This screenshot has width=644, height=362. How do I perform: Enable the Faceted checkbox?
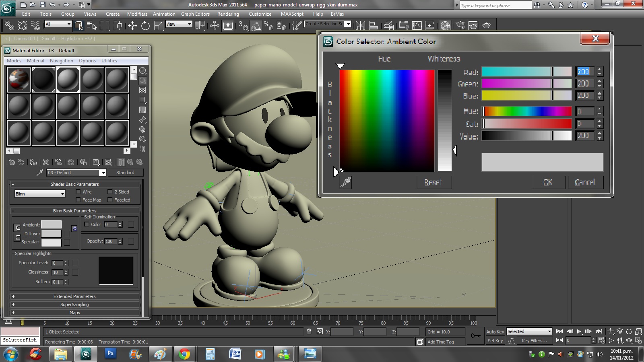(110, 200)
